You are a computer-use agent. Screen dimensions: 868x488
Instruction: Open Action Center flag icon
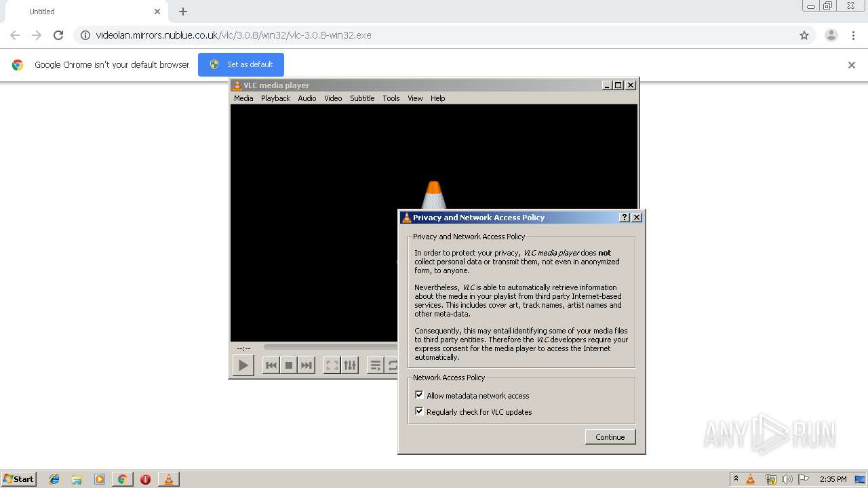pos(804,479)
